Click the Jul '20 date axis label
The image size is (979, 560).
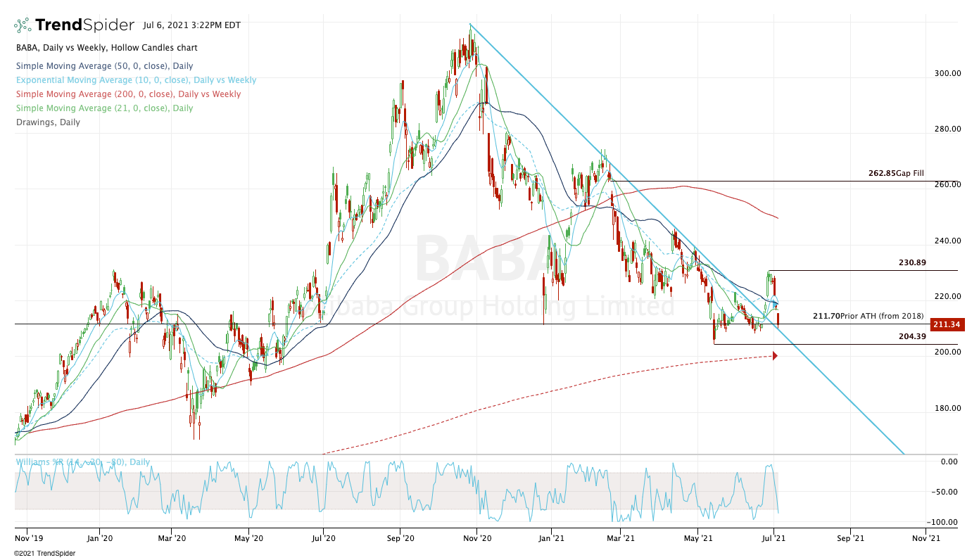coord(323,537)
